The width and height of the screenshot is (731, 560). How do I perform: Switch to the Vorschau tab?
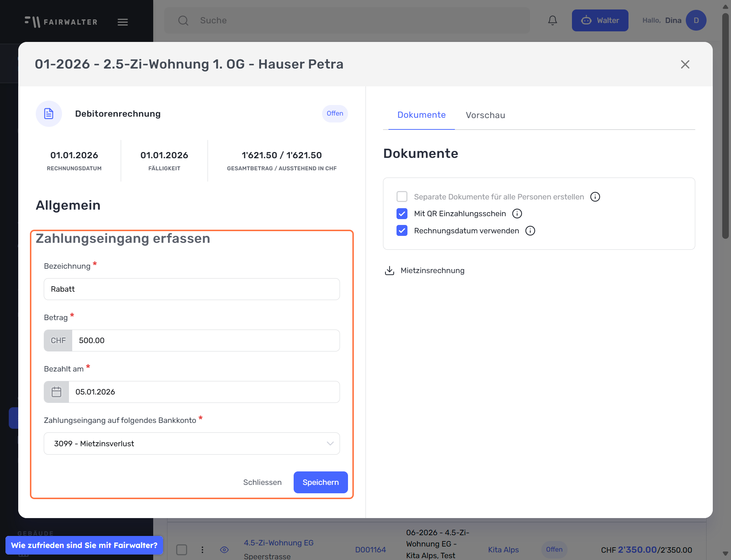click(485, 115)
